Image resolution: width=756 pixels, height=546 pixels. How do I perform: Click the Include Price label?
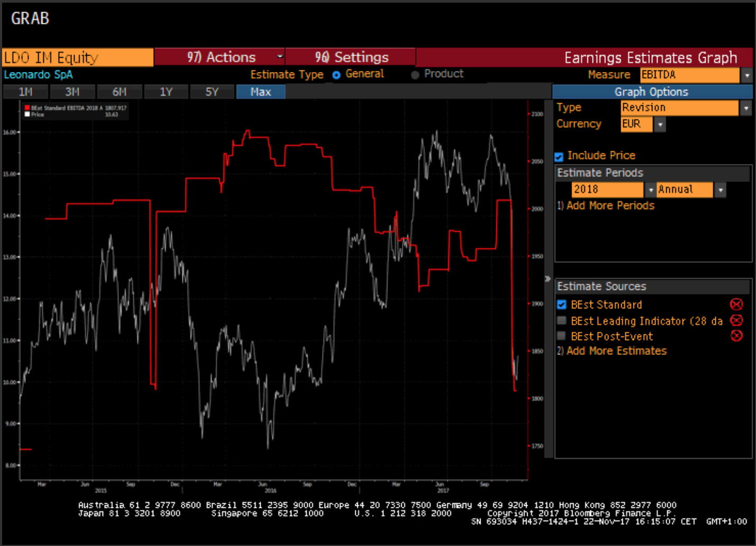click(x=601, y=156)
